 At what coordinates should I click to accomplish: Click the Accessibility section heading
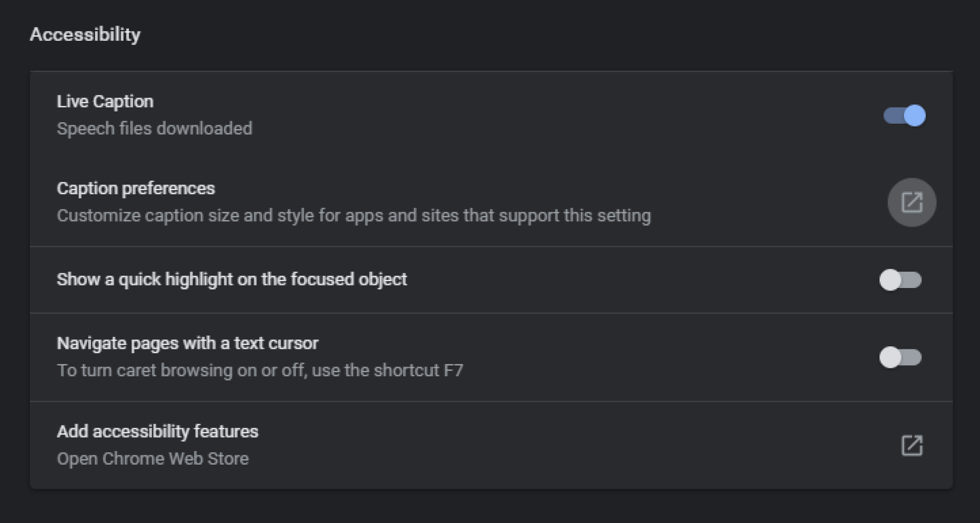pyautogui.click(x=85, y=34)
